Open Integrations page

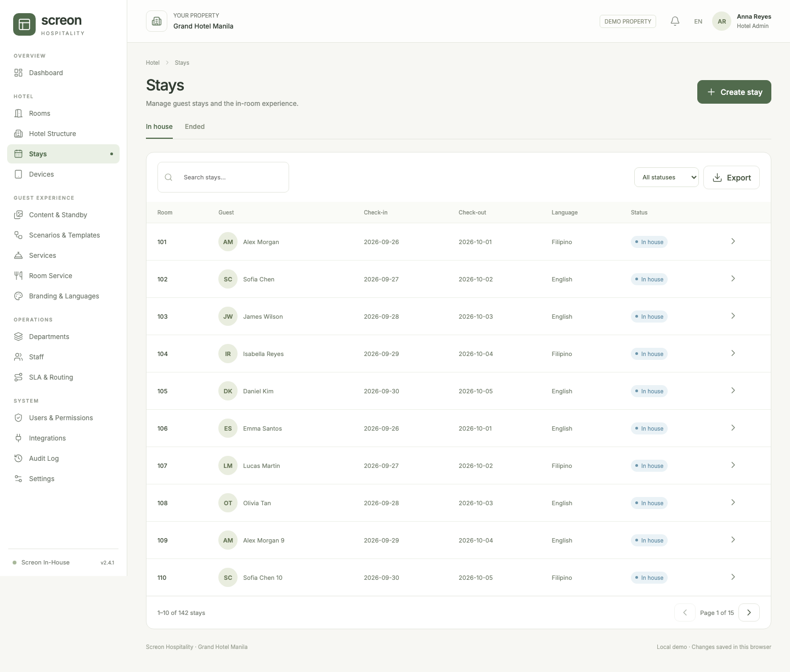point(64,438)
